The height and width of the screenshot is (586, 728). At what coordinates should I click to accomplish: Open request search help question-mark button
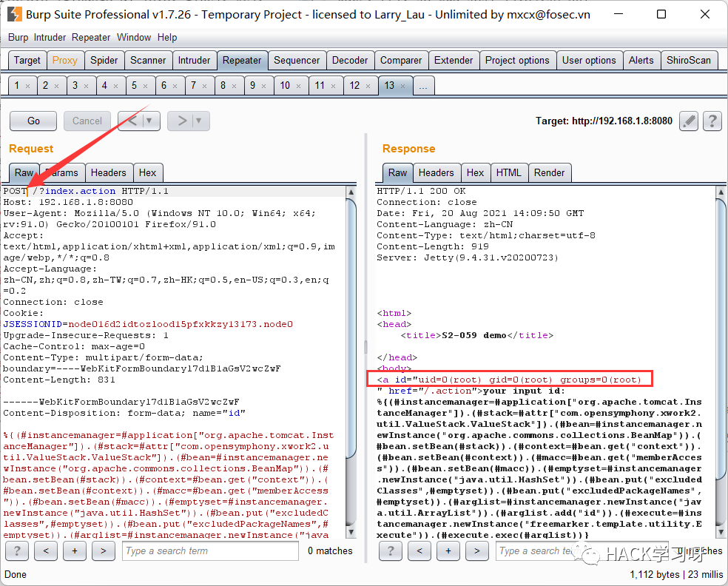17,551
